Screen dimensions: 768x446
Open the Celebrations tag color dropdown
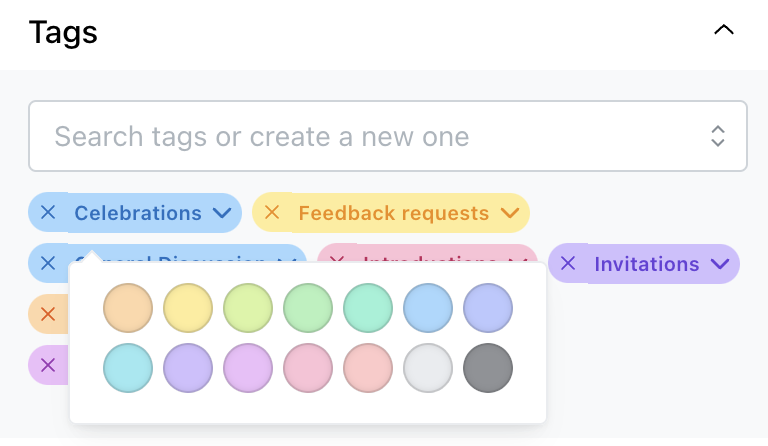coord(222,213)
